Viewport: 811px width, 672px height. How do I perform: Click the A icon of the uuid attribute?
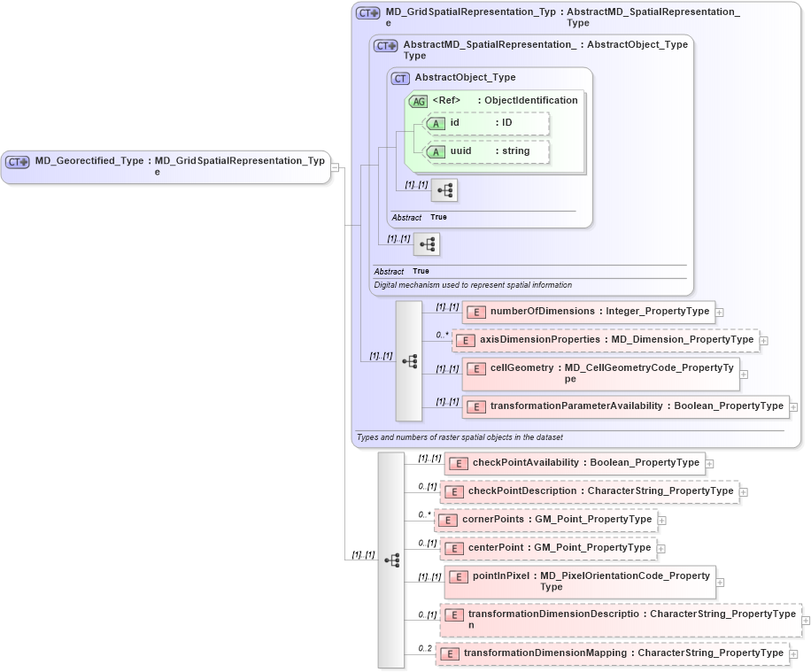pos(437,151)
